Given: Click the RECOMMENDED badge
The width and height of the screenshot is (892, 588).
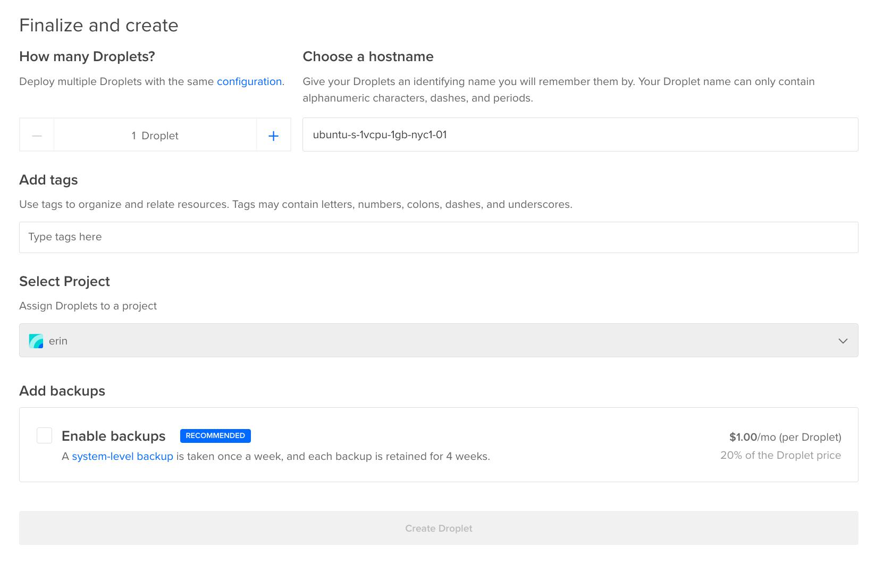Looking at the screenshot, I should coord(215,435).
